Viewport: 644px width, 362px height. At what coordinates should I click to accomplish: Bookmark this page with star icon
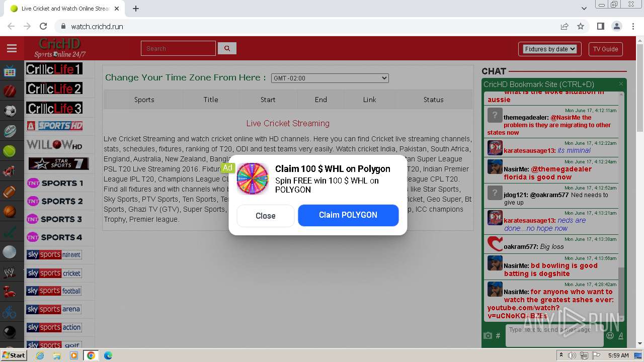click(x=581, y=26)
